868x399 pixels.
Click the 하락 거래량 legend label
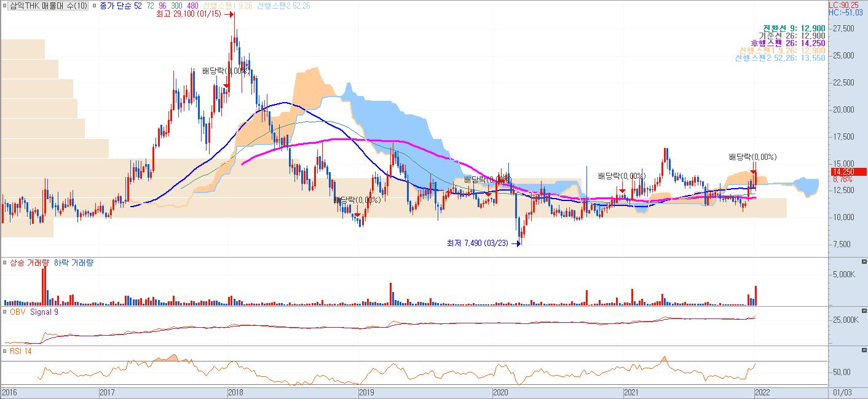coord(74,263)
